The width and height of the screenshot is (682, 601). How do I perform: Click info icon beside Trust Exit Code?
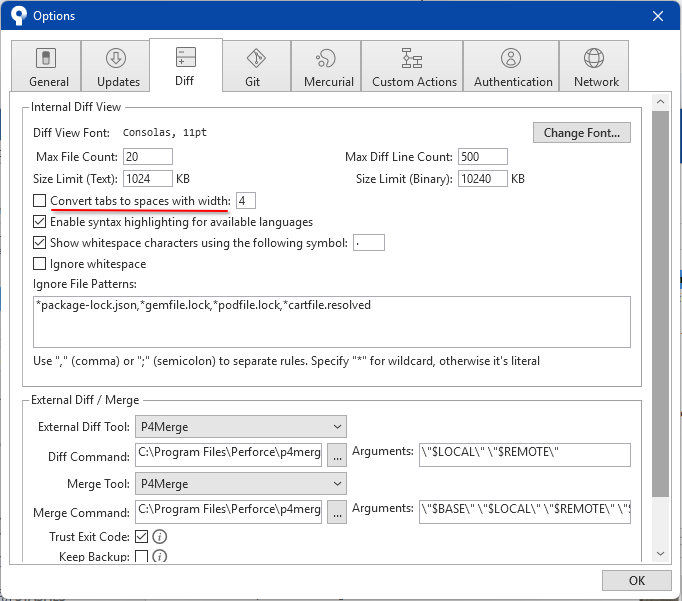159,537
